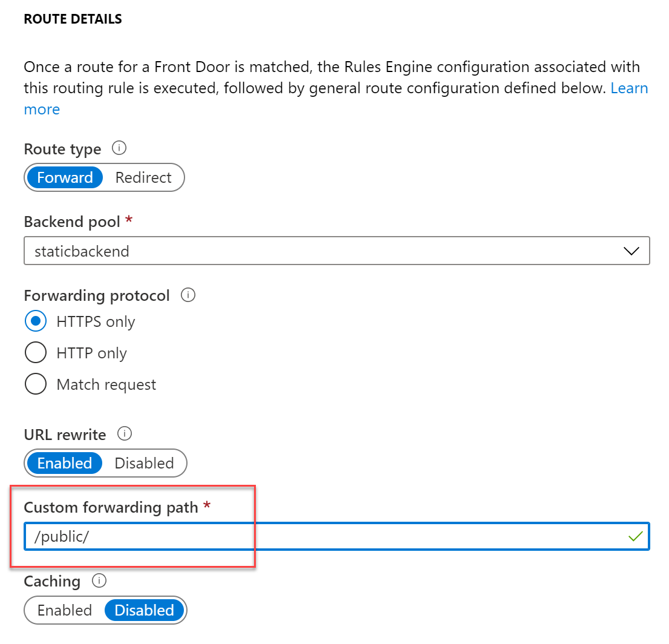Click the Forwarding protocol info icon

188,295
